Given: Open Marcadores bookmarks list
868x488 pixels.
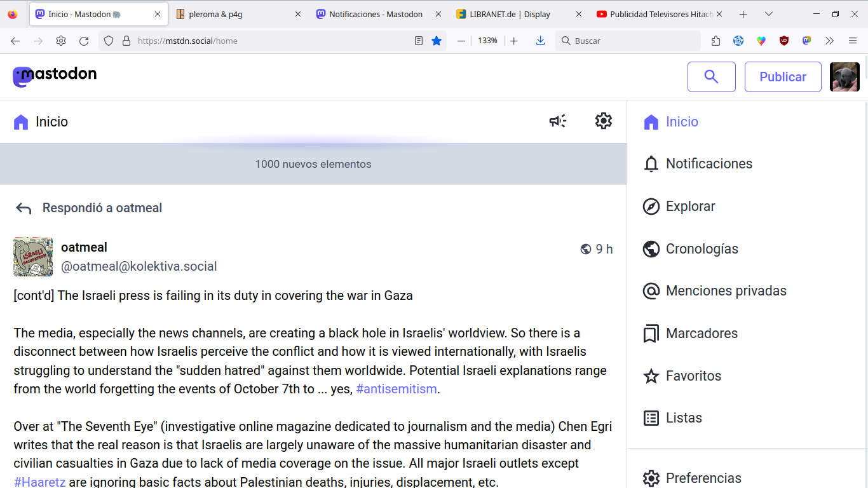Looking at the screenshot, I should pyautogui.click(x=702, y=334).
